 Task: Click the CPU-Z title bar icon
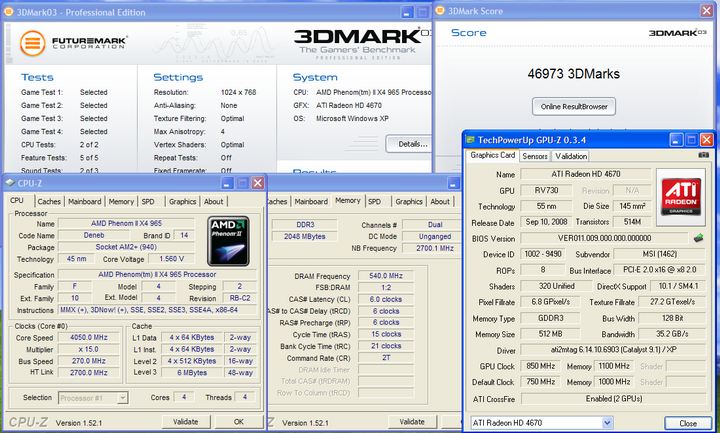point(10,183)
